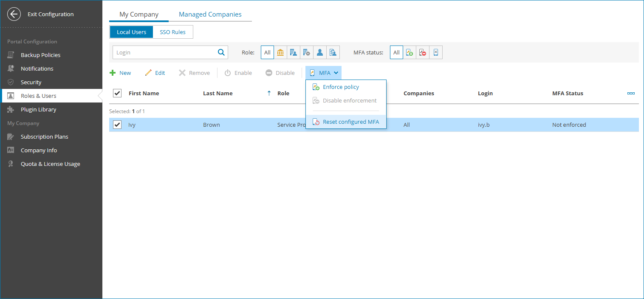Switch to the Managed Companies tab

coord(210,14)
